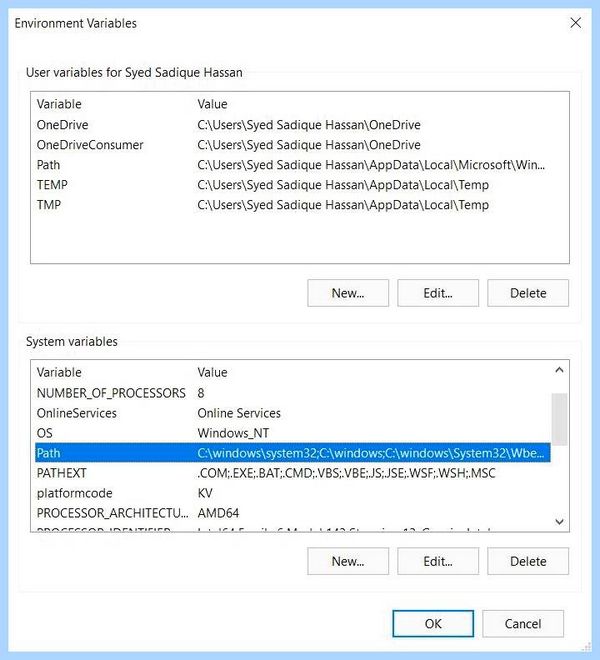
Task: Select the highlighted system Path variable
Action: click(x=292, y=453)
